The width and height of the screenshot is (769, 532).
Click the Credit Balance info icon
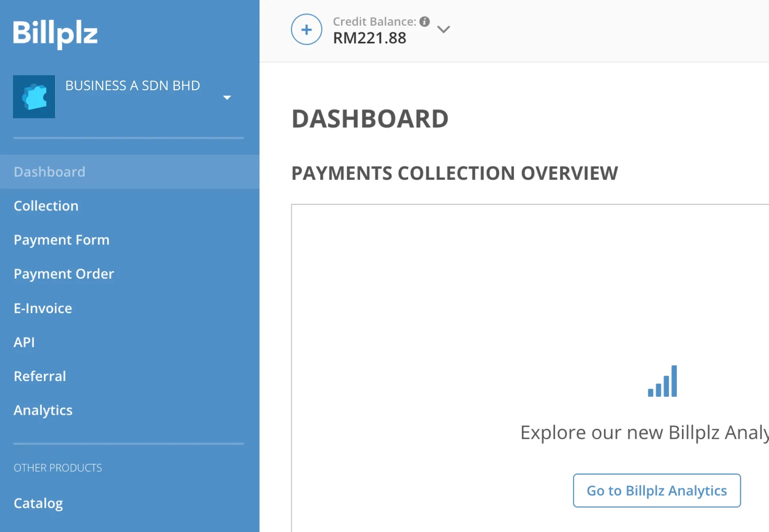point(424,22)
